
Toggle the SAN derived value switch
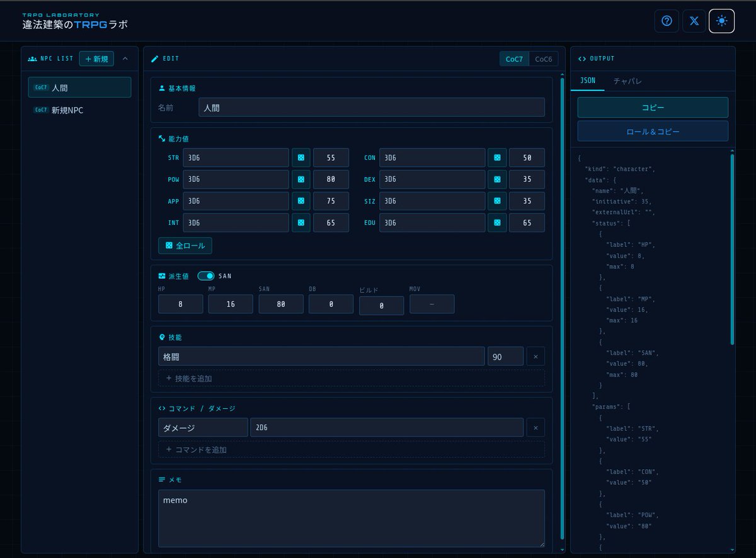[x=206, y=276]
